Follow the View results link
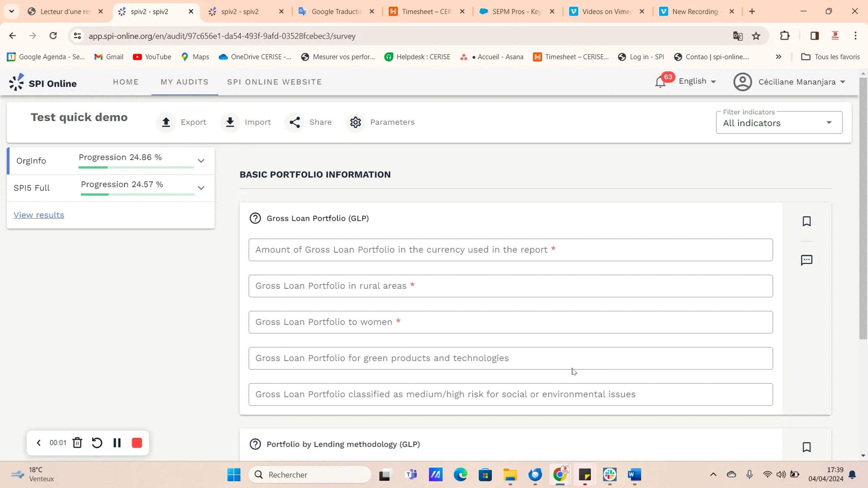The height and width of the screenshot is (488, 868). pos(39,215)
